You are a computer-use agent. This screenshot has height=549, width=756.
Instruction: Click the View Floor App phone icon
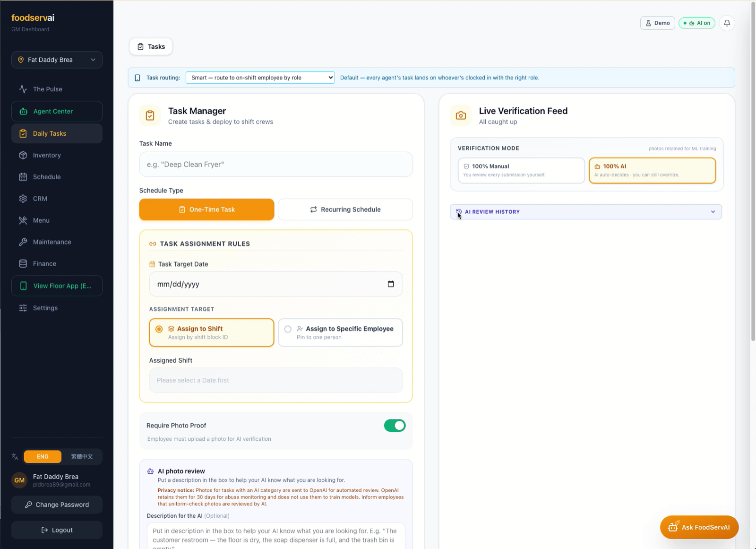coord(23,286)
